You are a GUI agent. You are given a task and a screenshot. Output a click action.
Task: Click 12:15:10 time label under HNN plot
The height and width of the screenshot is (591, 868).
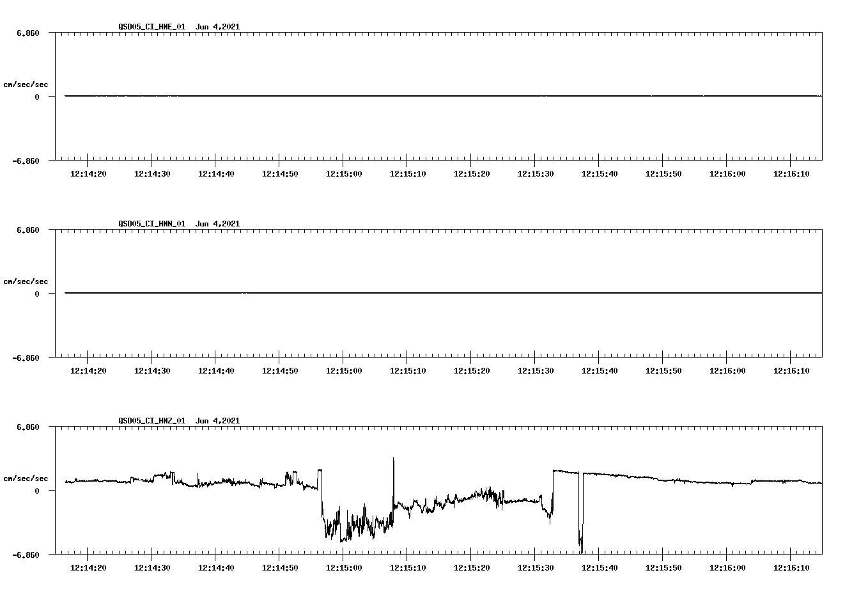[408, 371]
